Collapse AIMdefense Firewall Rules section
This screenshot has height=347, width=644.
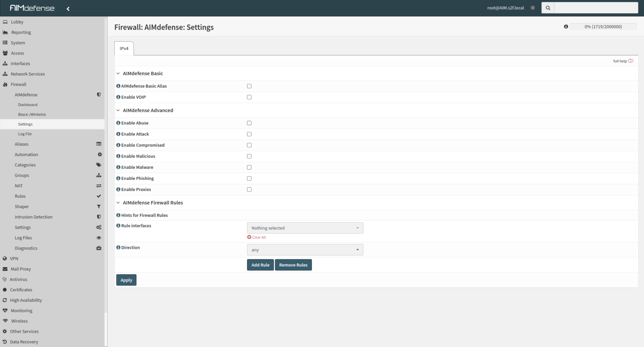pos(118,203)
